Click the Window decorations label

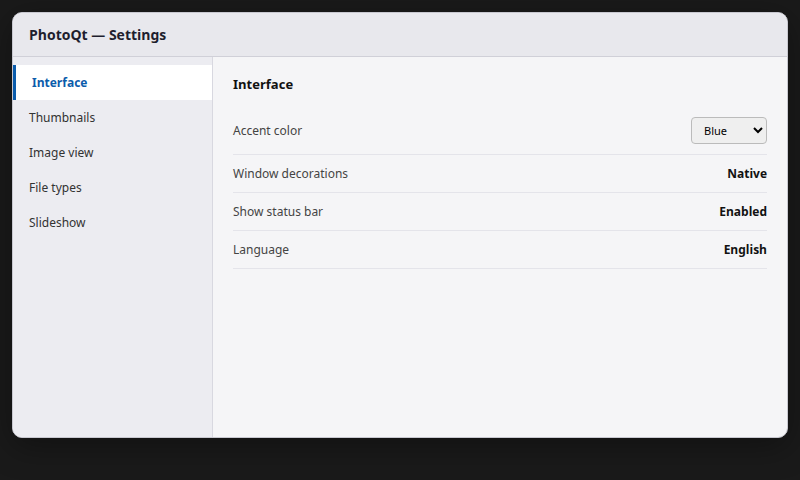(290, 174)
